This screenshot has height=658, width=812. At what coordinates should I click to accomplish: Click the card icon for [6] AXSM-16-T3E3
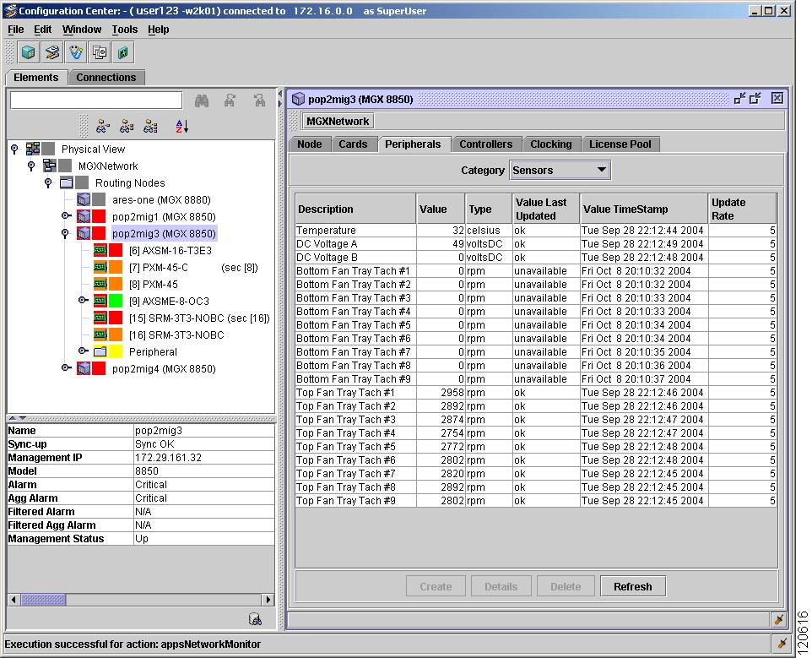[x=100, y=250]
